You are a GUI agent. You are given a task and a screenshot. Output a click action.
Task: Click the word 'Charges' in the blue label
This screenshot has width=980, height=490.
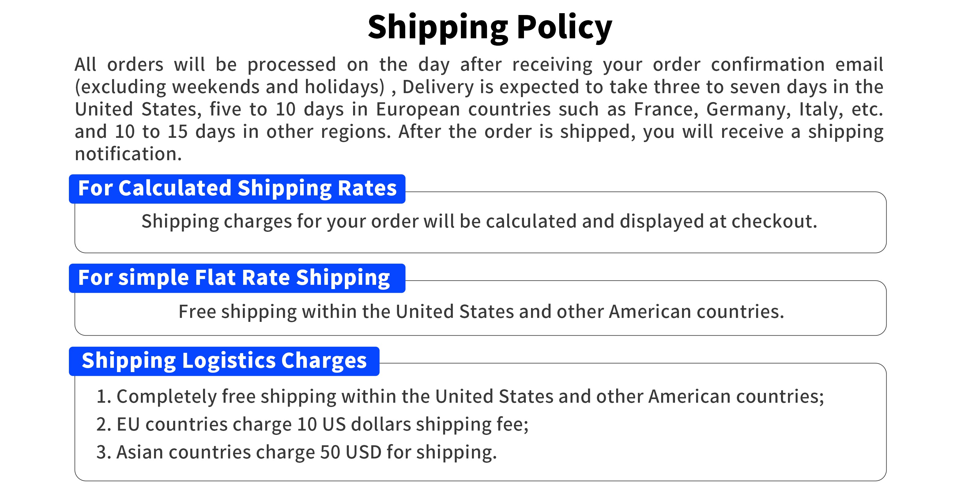coord(324,361)
